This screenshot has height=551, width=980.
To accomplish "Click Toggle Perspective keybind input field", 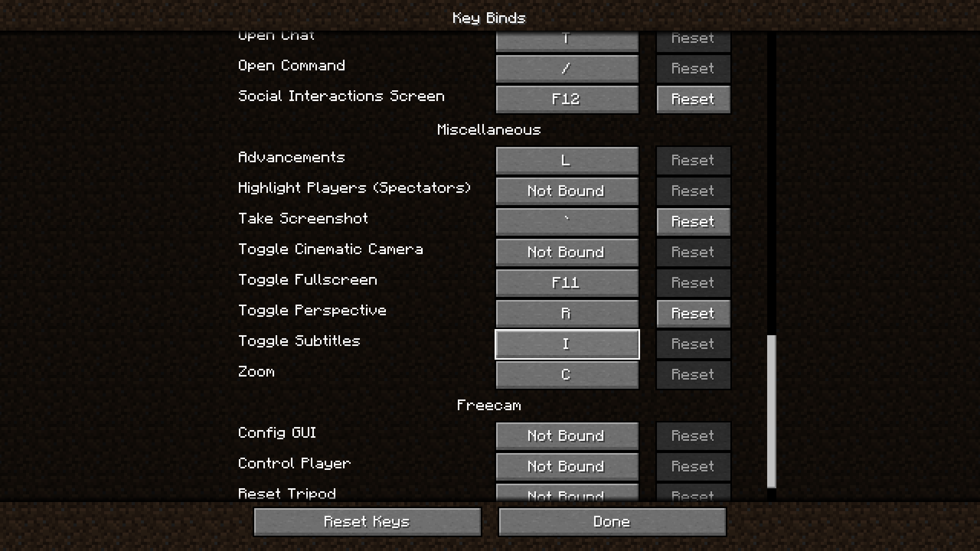I will (566, 313).
